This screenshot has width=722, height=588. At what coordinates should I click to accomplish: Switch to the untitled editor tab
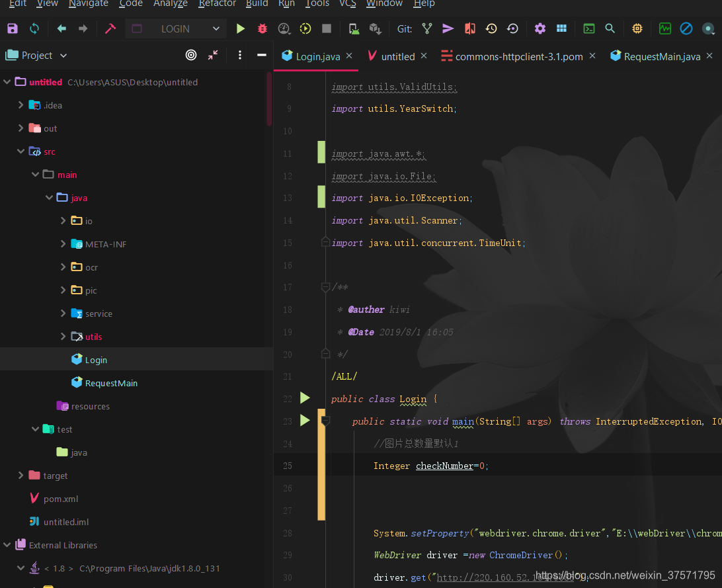click(398, 56)
